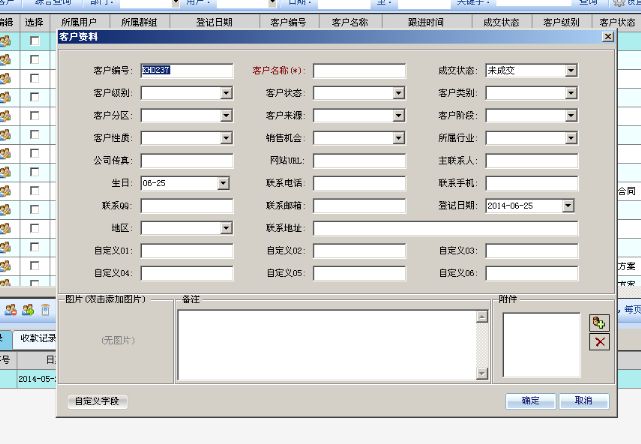This screenshot has width=641, height=444.
Task: Click the 联系电话 input field
Action: (359, 183)
